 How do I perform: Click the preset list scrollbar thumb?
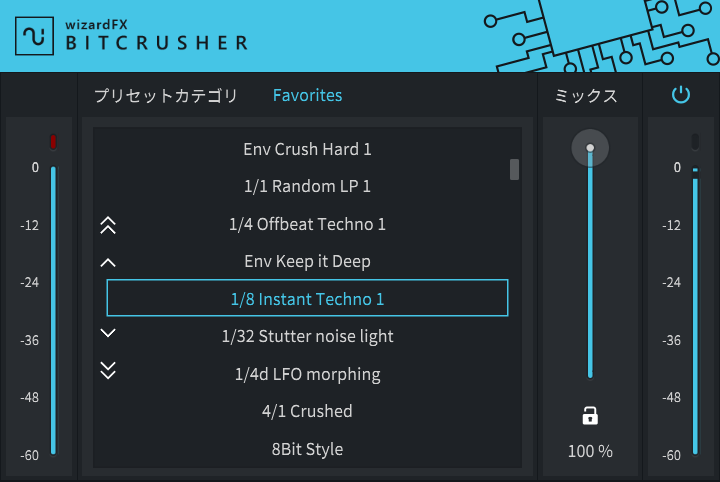514,169
